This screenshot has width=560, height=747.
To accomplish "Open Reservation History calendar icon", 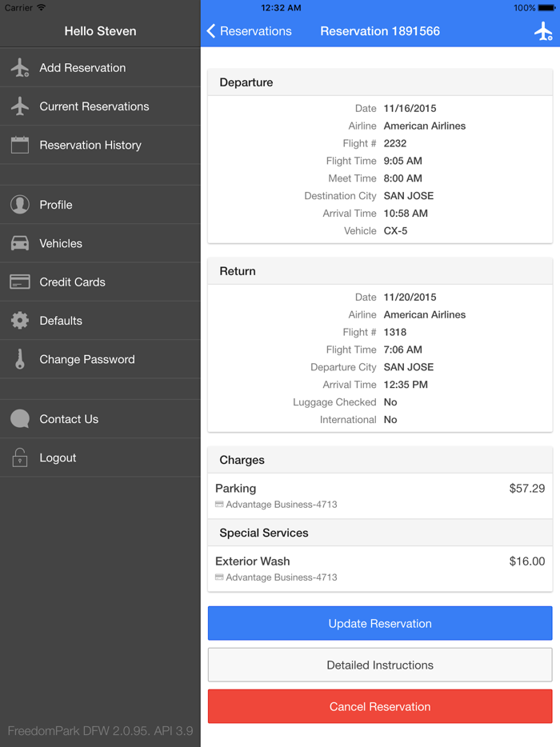I will tap(20, 145).
